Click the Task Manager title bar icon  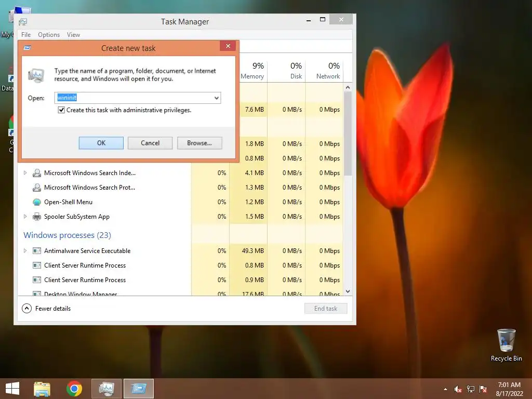(23, 22)
